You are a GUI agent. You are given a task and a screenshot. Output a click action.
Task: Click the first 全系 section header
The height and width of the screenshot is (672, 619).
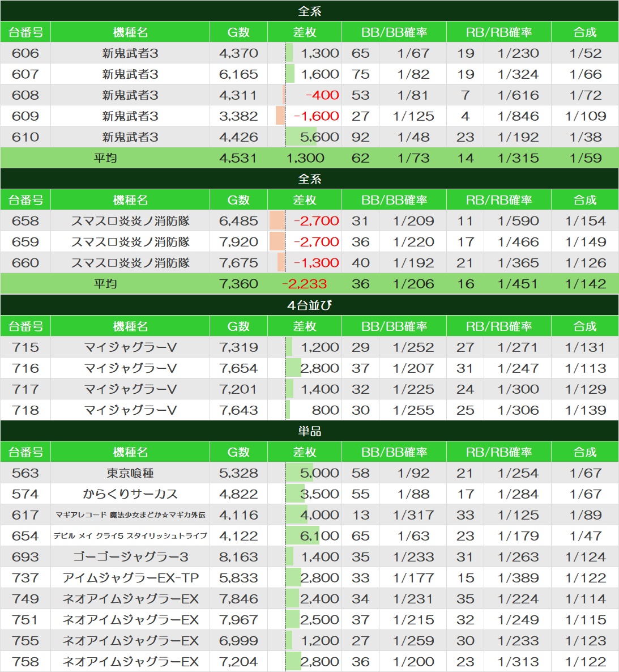click(309, 11)
